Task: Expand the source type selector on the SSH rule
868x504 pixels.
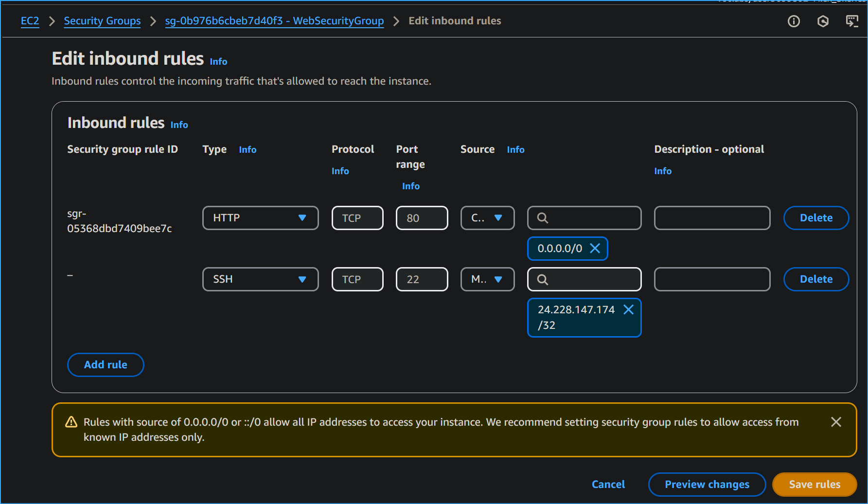Action: (487, 279)
